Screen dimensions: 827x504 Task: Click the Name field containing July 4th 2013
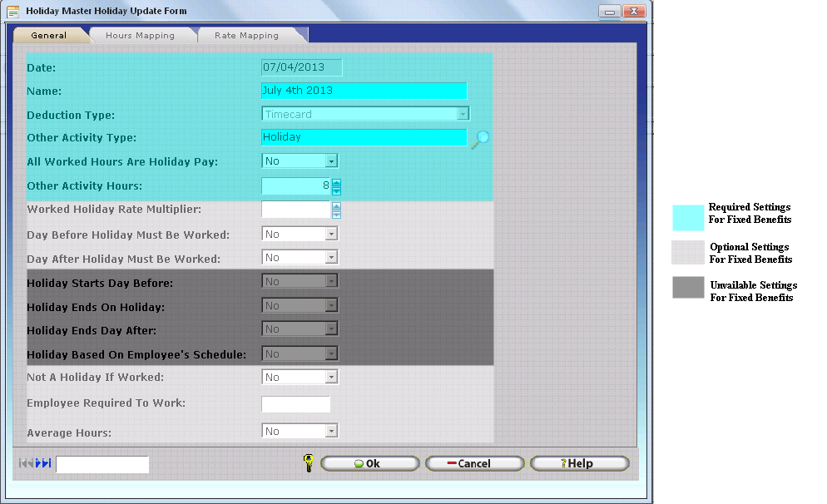coord(364,91)
